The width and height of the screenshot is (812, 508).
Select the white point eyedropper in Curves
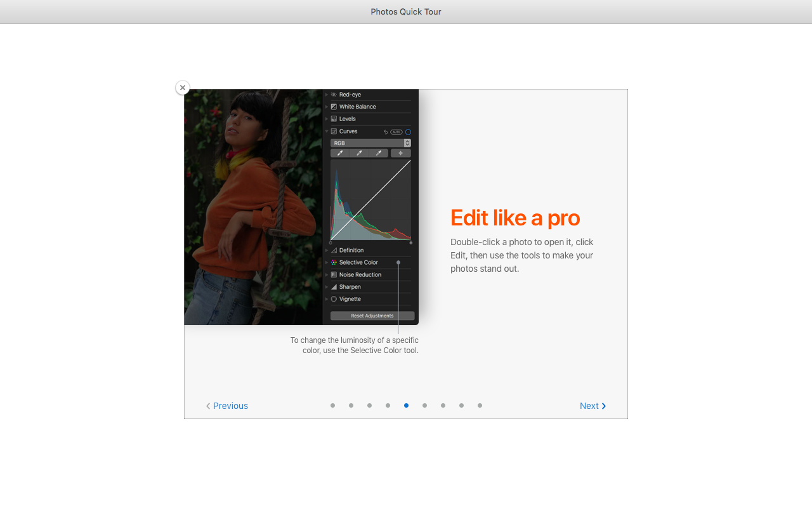[378, 153]
